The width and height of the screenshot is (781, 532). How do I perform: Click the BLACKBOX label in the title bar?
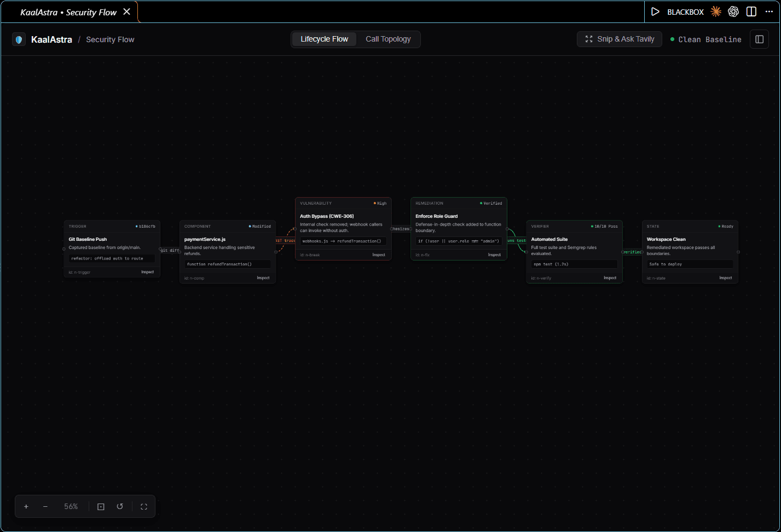685,12
